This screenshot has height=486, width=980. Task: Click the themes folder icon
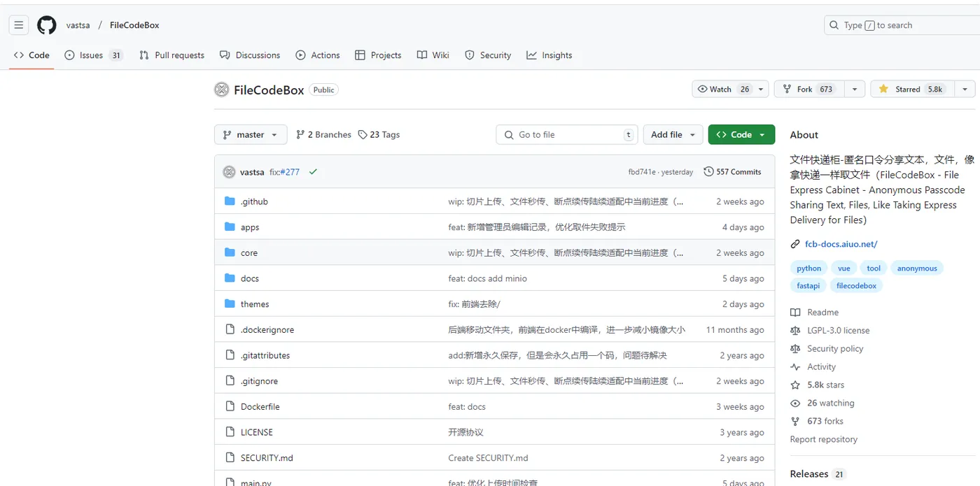click(230, 304)
